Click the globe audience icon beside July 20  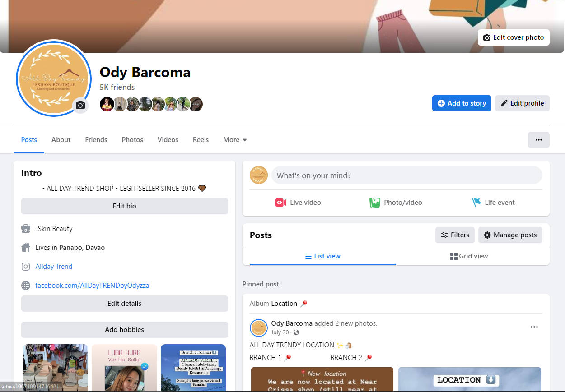[x=296, y=332]
